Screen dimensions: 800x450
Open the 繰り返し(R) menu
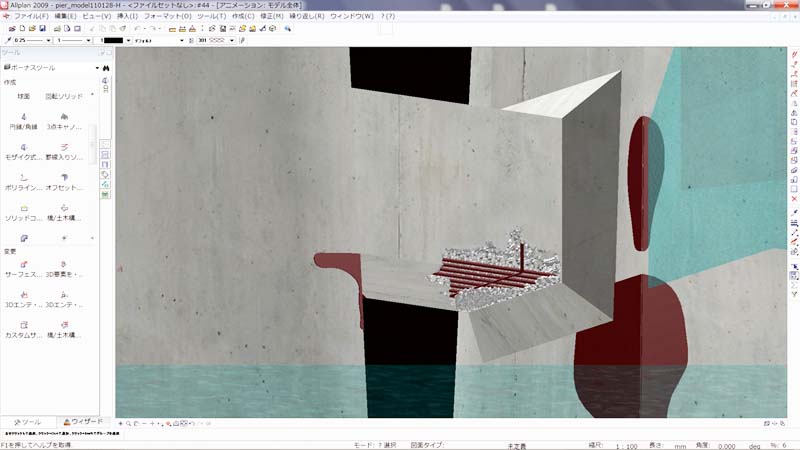307,16
